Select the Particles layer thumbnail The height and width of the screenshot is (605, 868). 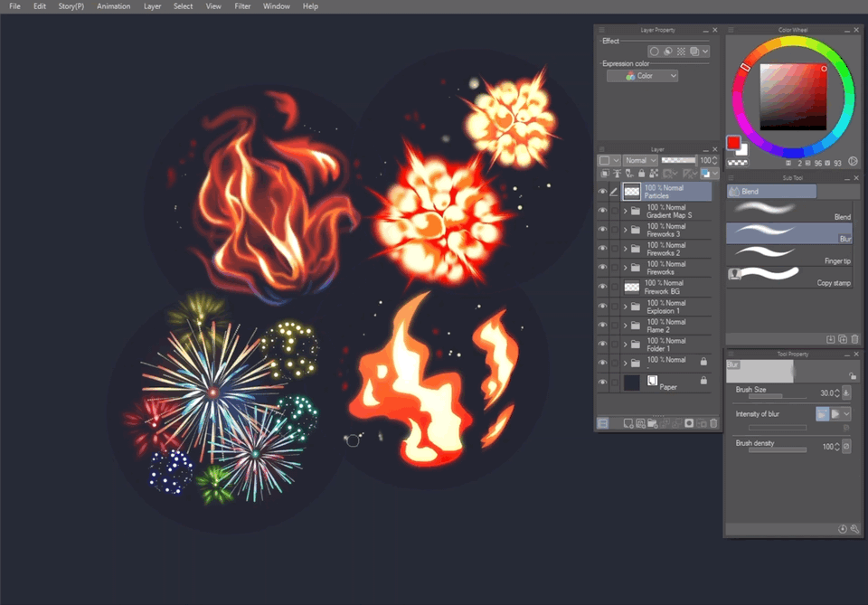pyautogui.click(x=632, y=192)
